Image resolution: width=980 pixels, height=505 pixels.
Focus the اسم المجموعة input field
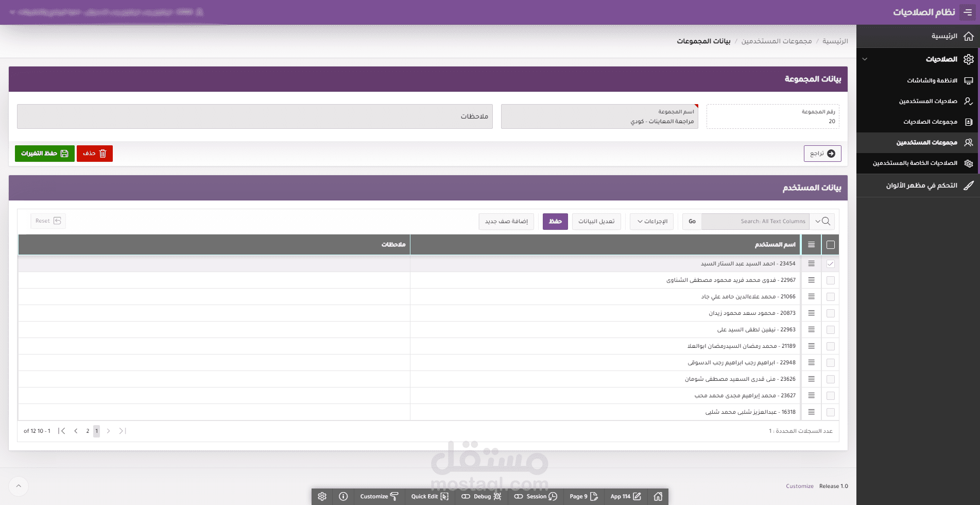[599, 116]
